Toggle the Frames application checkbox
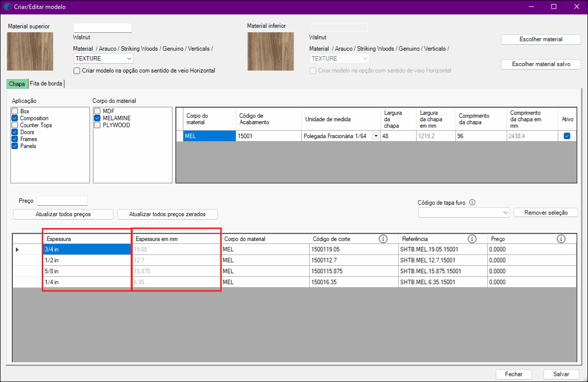Image resolution: width=588 pixels, height=382 pixels. pos(14,139)
